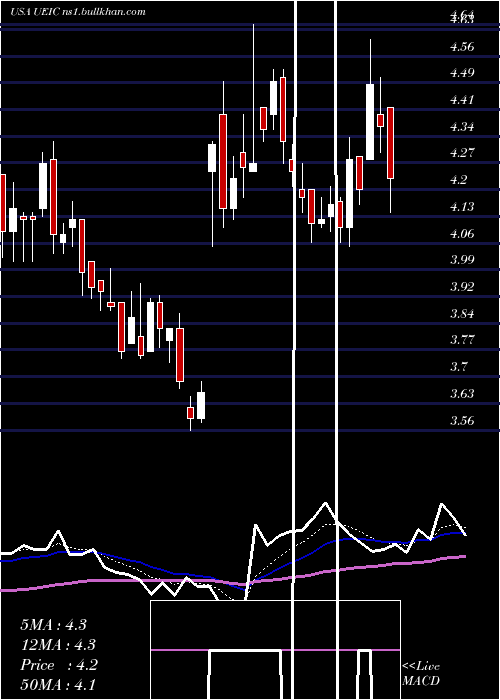Select the Price : 4.2 readout
The image size is (500, 700).
(x=59, y=665)
